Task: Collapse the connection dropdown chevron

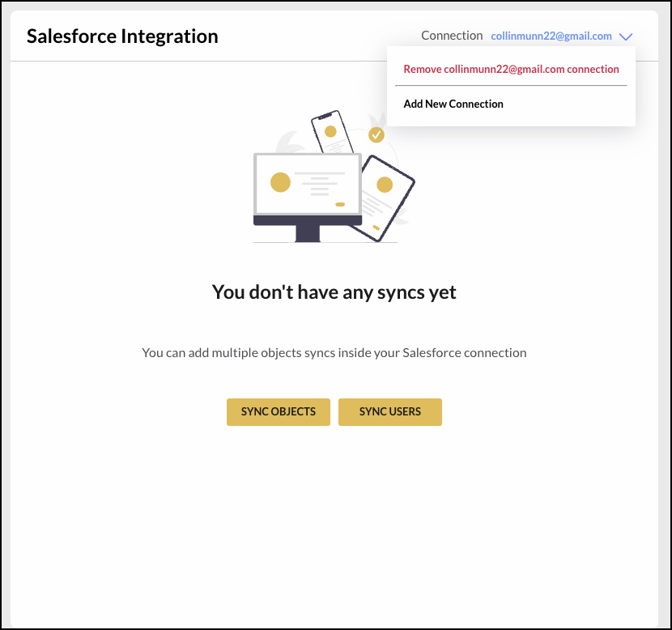Action: (626, 37)
